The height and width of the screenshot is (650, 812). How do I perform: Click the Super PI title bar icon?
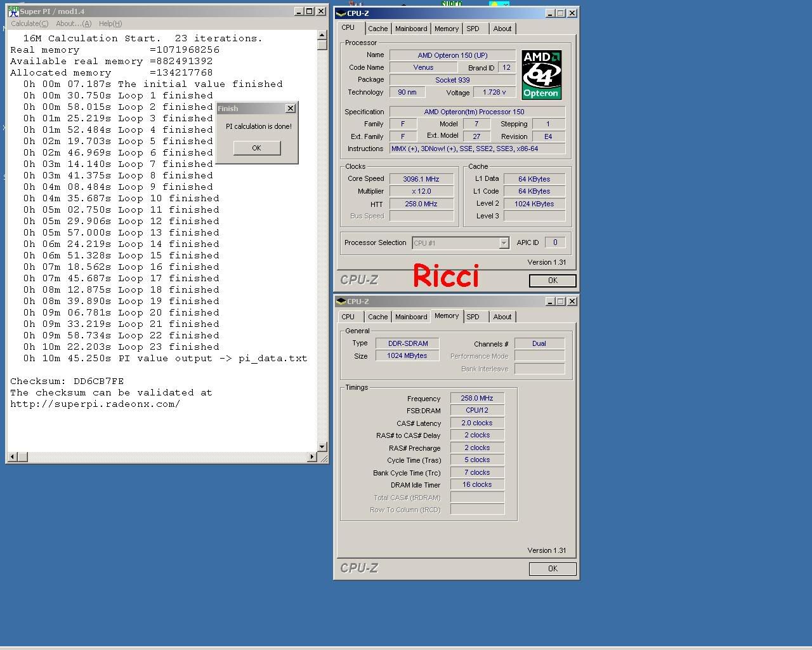13,11
